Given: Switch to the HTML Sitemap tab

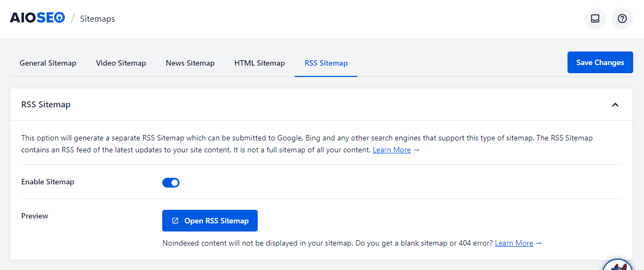Looking at the screenshot, I should coord(259,63).
